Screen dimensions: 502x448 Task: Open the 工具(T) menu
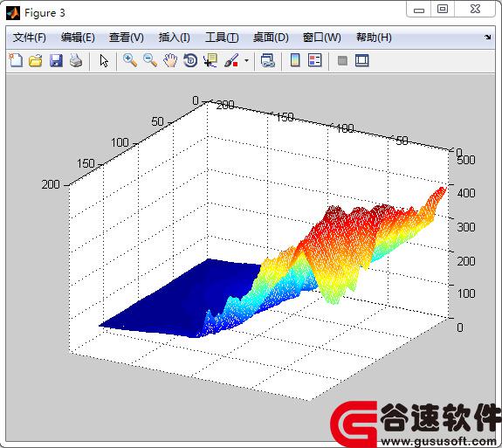[222, 38]
